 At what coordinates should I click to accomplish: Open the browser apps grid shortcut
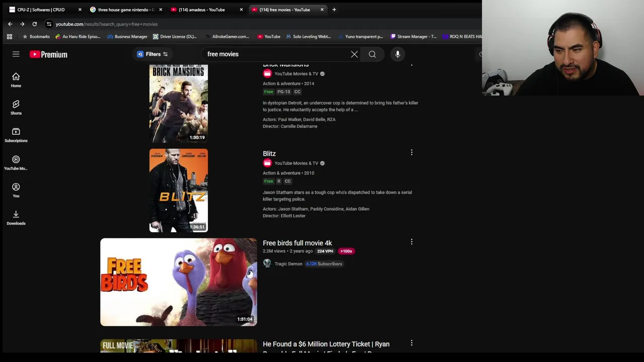click(x=9, y=37)
